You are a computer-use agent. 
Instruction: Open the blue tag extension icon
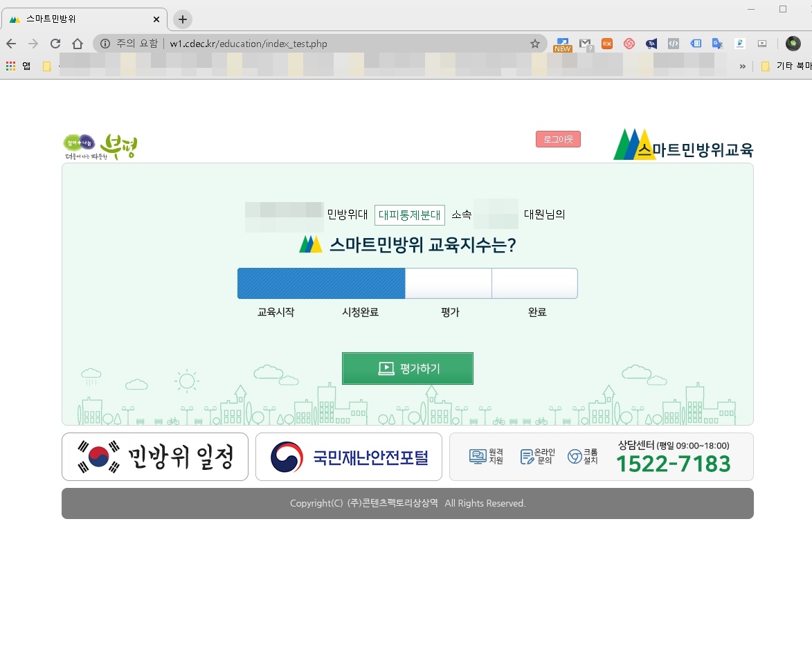pyautogui.click(x=696, y=44)
